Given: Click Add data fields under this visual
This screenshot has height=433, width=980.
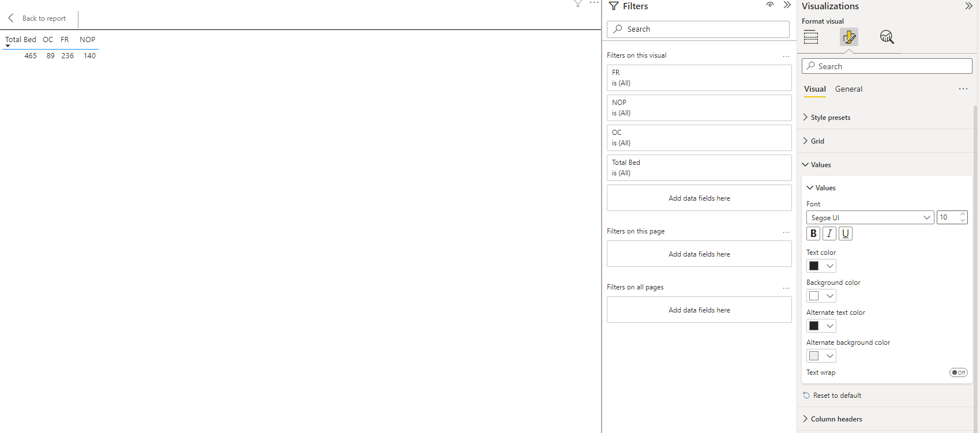Looking at the screenshot, I should click(x=699, y=198).
